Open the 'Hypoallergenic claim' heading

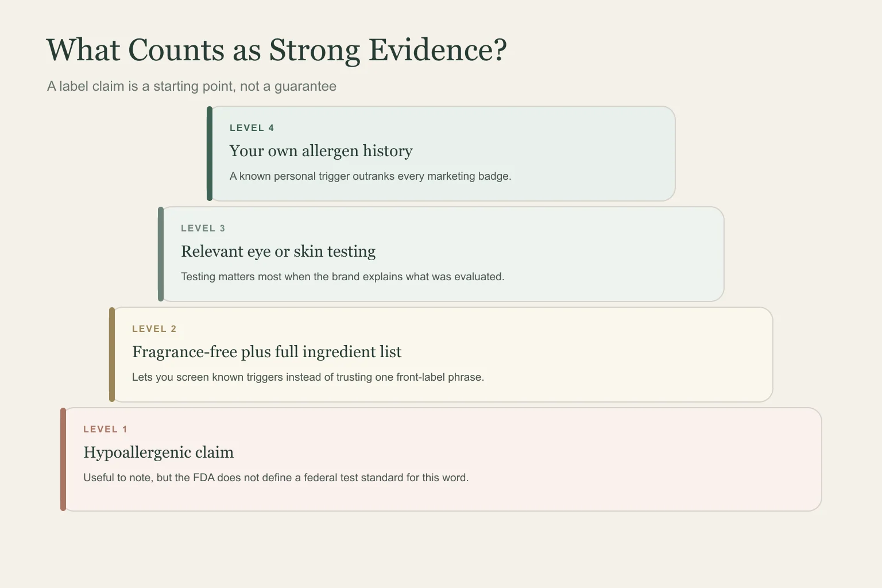click(x=158, y=452)
